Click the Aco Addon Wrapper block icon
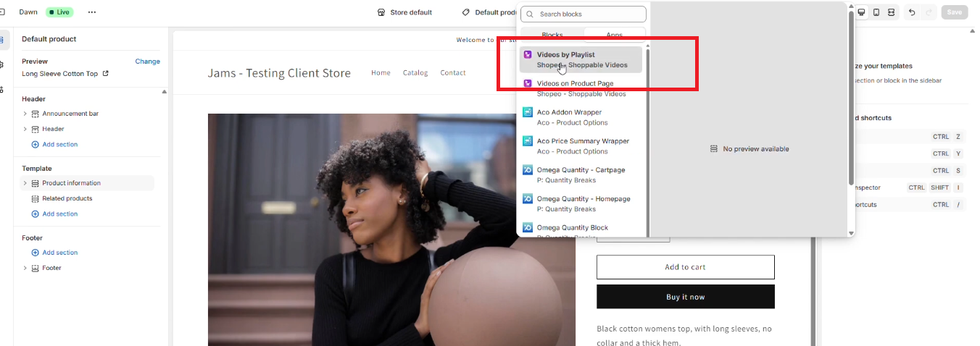Viewport: 980px width, 346px height. [528, 112]
